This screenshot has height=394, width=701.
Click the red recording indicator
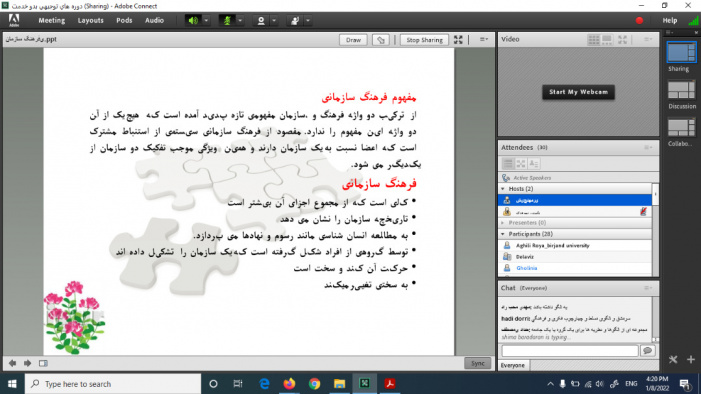(x=639, y=21)
